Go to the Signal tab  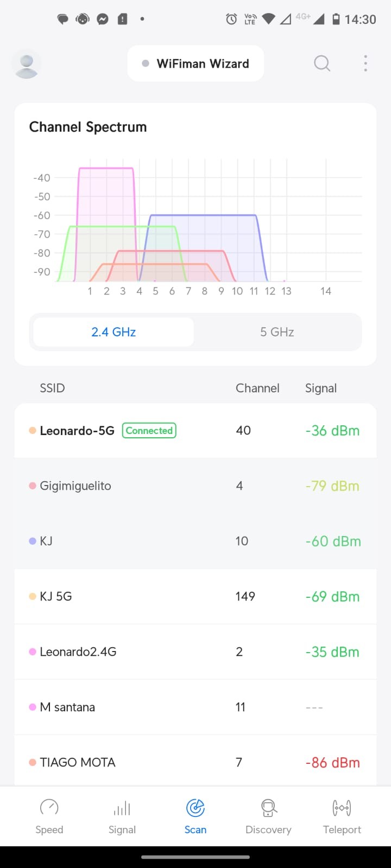tap(122, 816)
